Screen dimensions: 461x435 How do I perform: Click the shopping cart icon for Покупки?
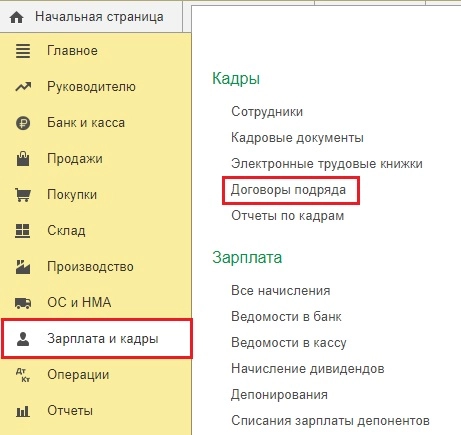[23, 195]
